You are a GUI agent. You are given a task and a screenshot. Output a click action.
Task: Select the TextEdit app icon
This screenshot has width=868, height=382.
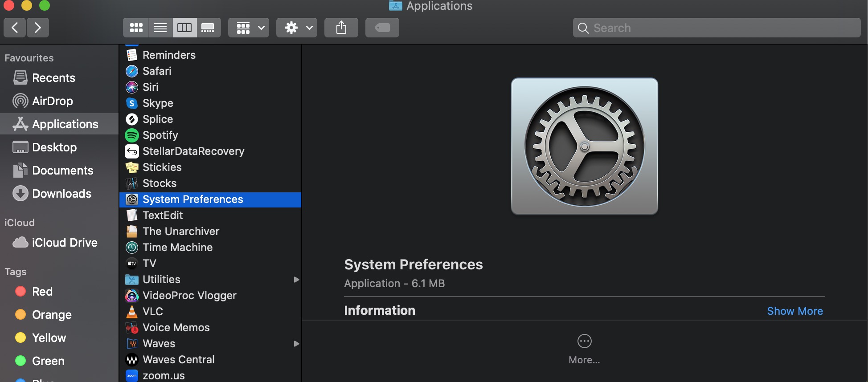[x=132, y=215]
